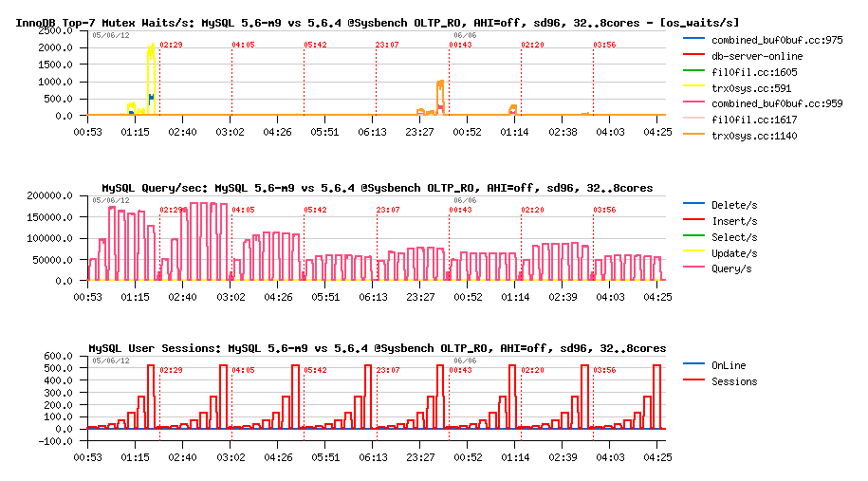
Task: Click the MySQL User Sessions chart title
Action: point(377,348)
